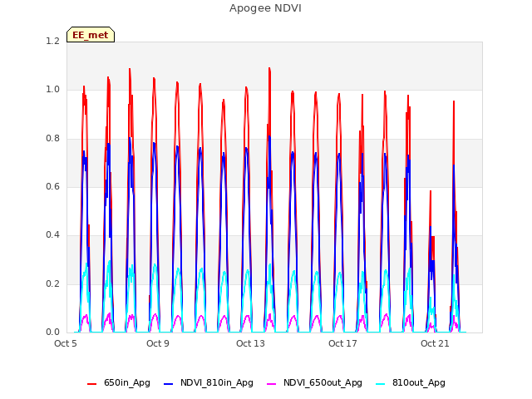Click the 0.6 y-axis value
The width and height of the screenshot is (532, 399).
52,186
